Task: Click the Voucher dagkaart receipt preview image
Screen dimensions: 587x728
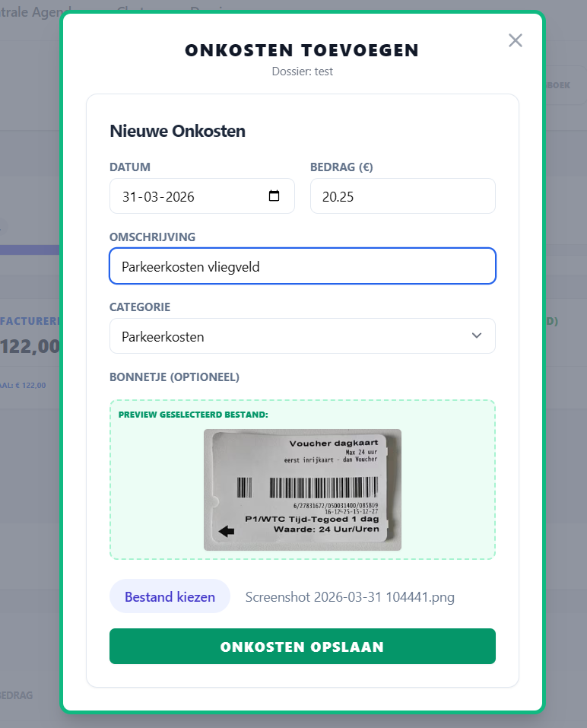Action: 302,490
